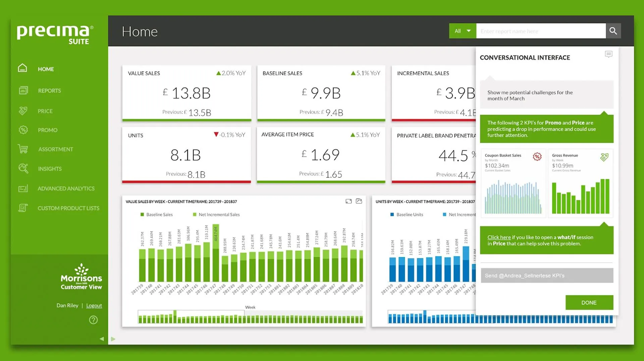Image resolution: width=644 pixels, height=361 pixels.
Task: Click the right arrow beside sidebar bottom
Action: coord(113,339)
